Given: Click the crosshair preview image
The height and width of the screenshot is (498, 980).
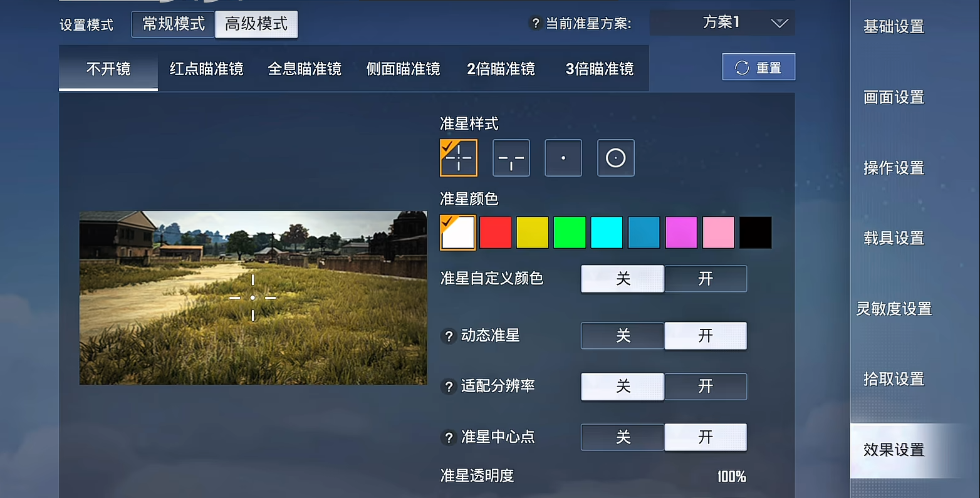Looking at the screenshot, I should tap(253, 298).
